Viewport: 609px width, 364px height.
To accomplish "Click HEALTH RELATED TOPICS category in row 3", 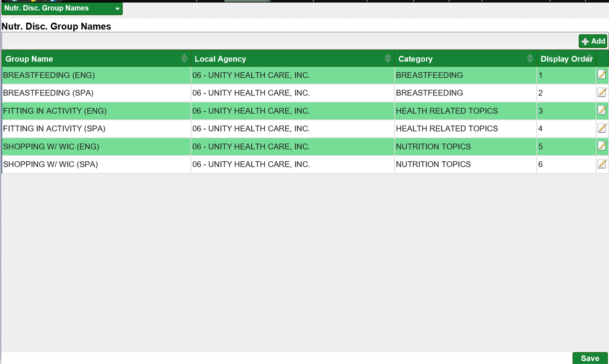I will 447,111.
